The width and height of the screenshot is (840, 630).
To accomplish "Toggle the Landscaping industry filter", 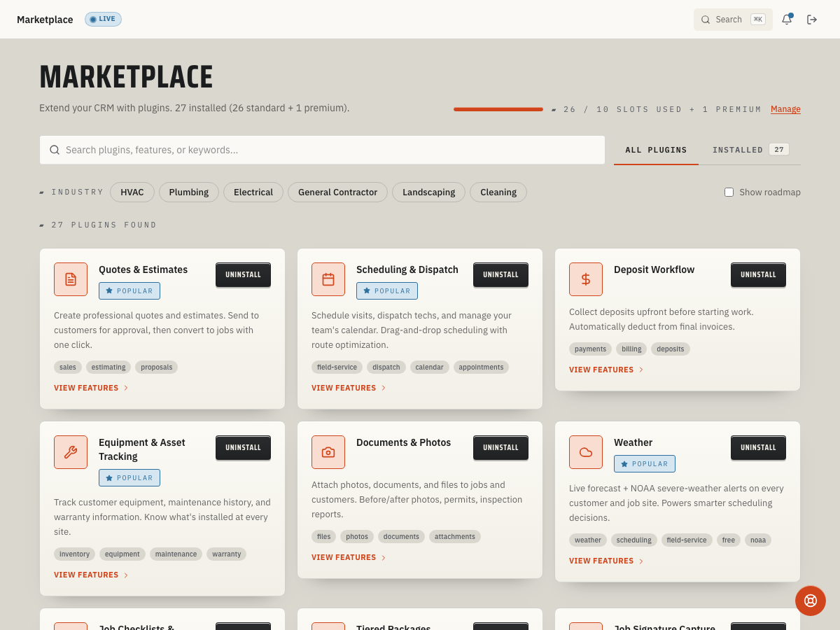I will click(428, 192).
